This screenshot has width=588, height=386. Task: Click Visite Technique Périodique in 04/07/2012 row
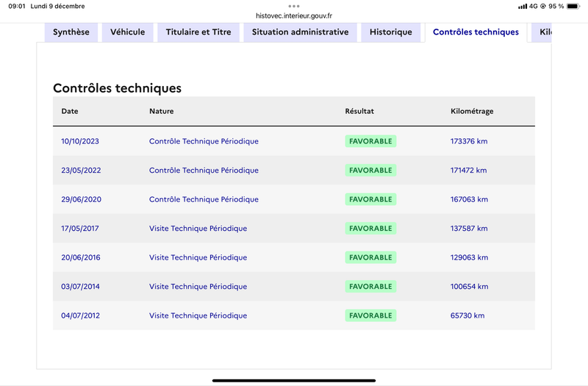pyautogui.click(x=198, y=316)
